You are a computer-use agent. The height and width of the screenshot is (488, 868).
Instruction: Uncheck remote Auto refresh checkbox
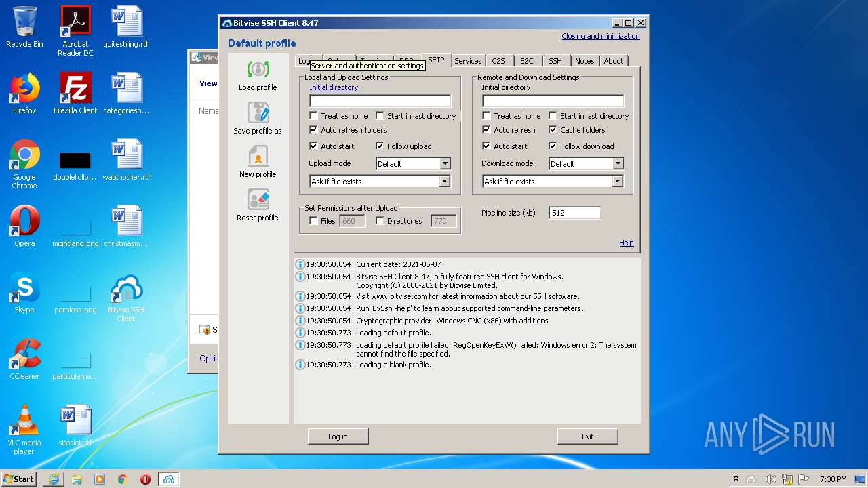[486, 130]
